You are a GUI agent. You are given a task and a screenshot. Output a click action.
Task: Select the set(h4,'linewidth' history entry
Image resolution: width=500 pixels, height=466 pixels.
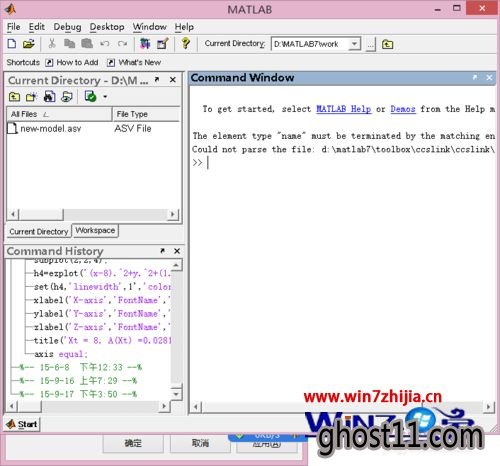[102, 287]
